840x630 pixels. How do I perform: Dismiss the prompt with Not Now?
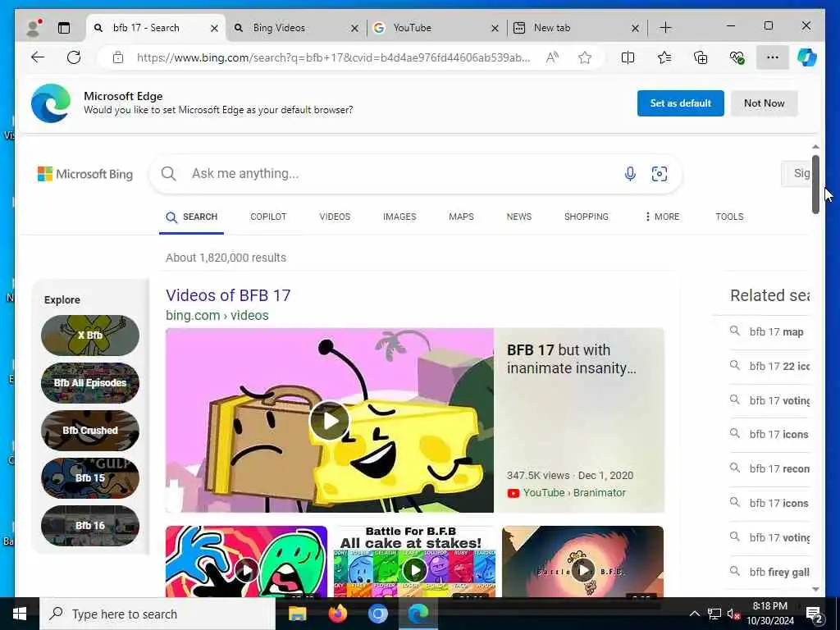coord(764,103)
